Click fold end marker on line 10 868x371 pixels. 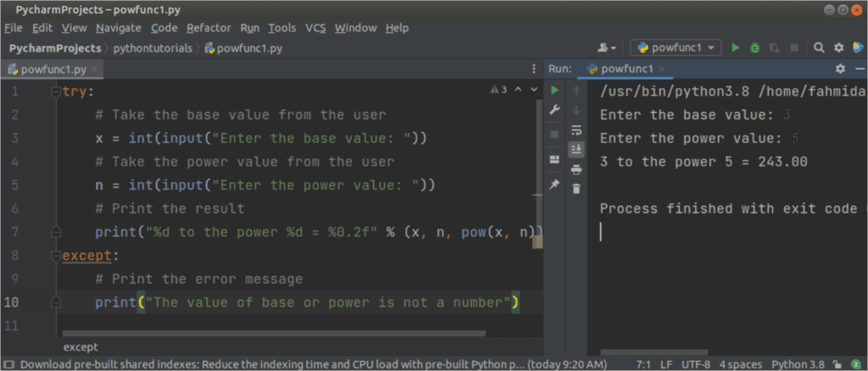pos(55,302)
